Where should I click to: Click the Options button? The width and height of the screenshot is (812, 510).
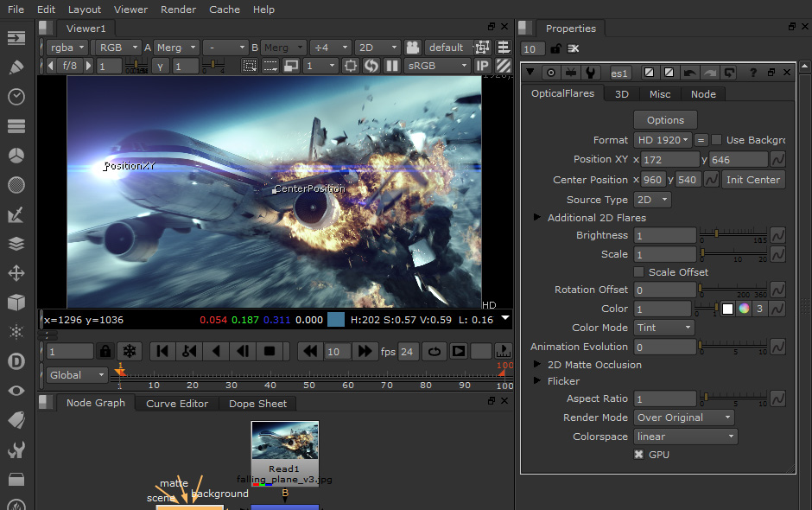click(x=665, y=120)
